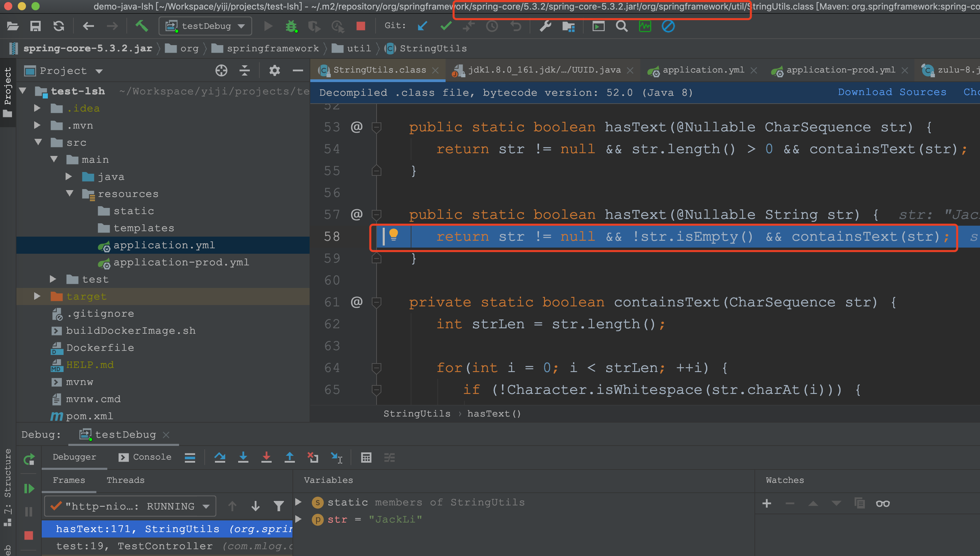Open the http-nio thread dropdown
The image size is (980, 556).
pos(130,506)
